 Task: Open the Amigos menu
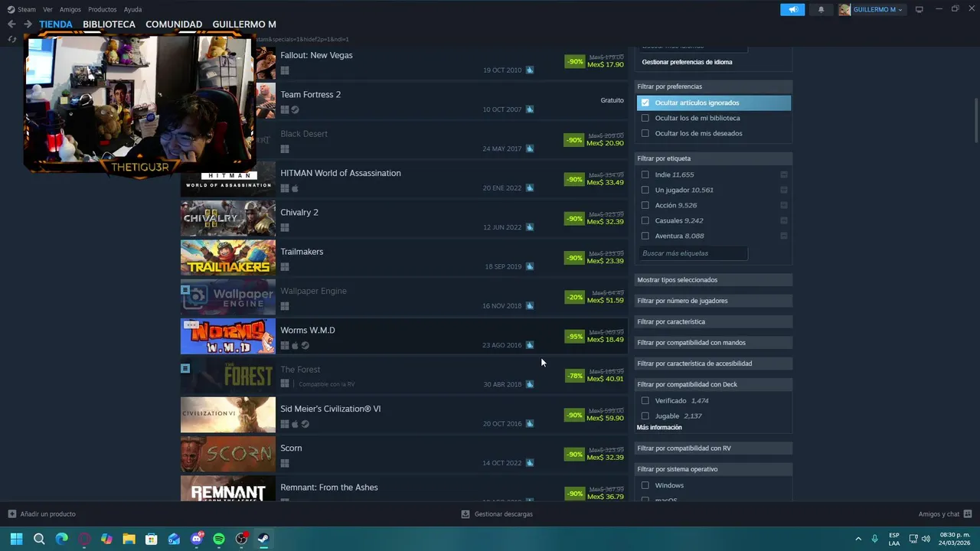tap(70, 9)
